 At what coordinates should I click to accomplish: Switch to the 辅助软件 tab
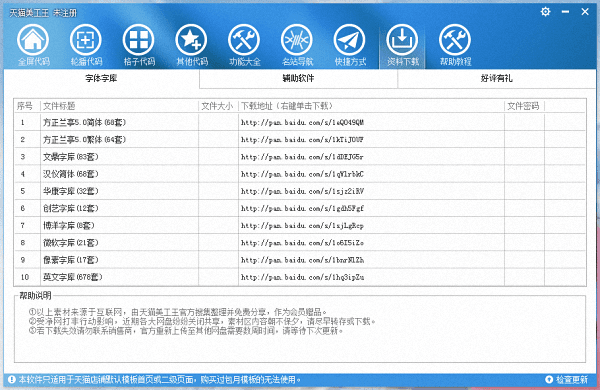point(298,78)
